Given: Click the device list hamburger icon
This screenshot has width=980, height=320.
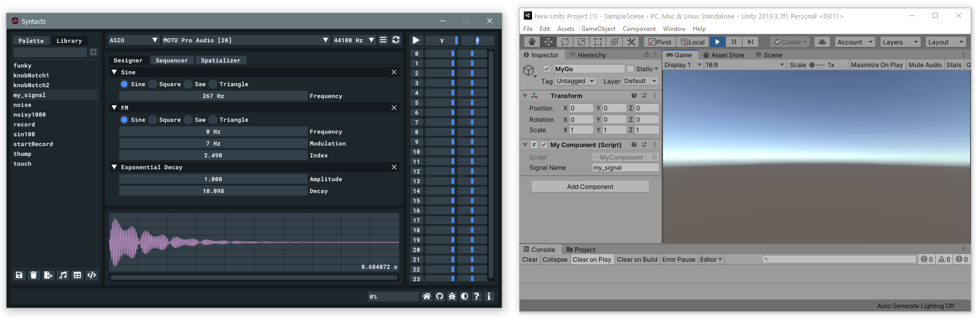Looking at the screenshot, I should [383, 40].
